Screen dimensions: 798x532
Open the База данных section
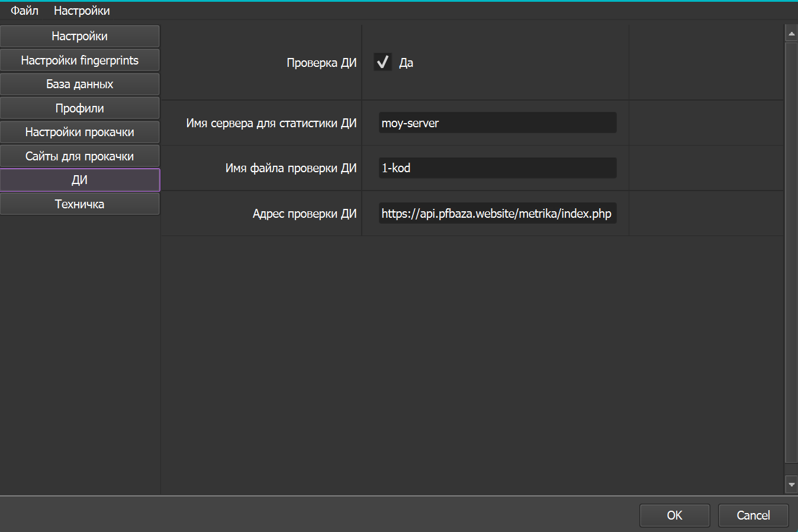(80, 84)
